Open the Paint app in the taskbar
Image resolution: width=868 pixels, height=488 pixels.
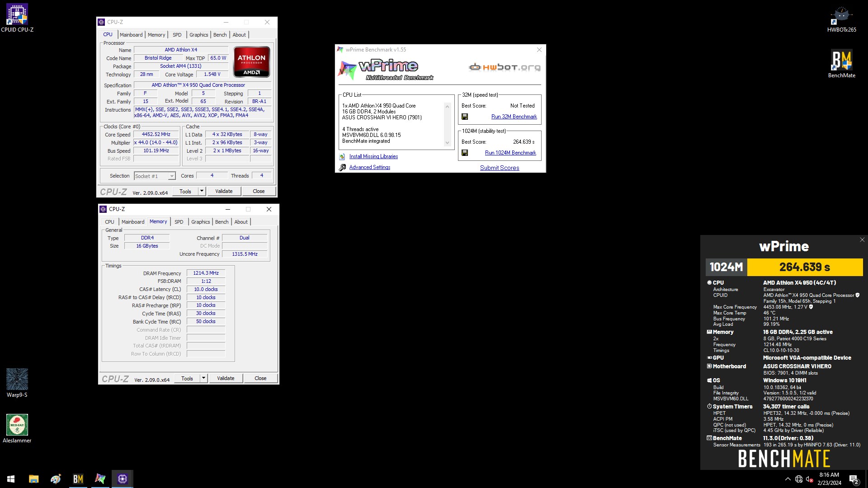click(56, 479)
